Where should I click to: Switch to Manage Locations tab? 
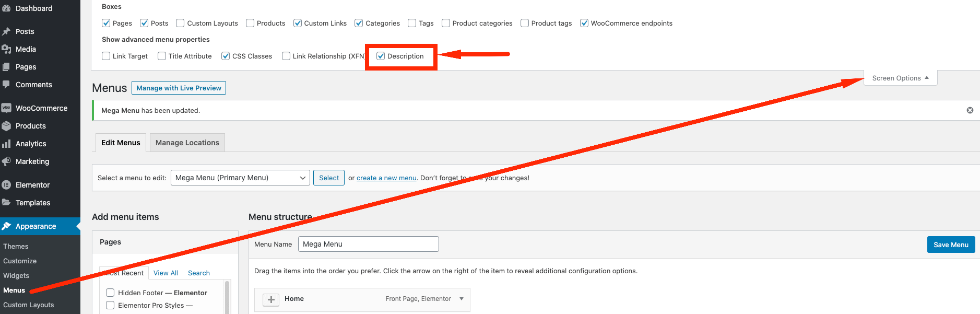click(187, 143)
